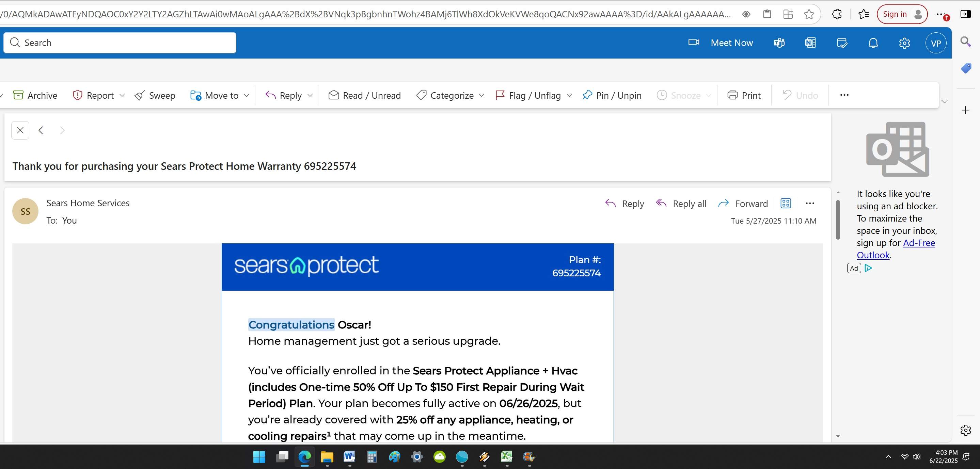Click the Archive toolbar button
The width and height of the screenshot is (980, 469).
[35, 95]
